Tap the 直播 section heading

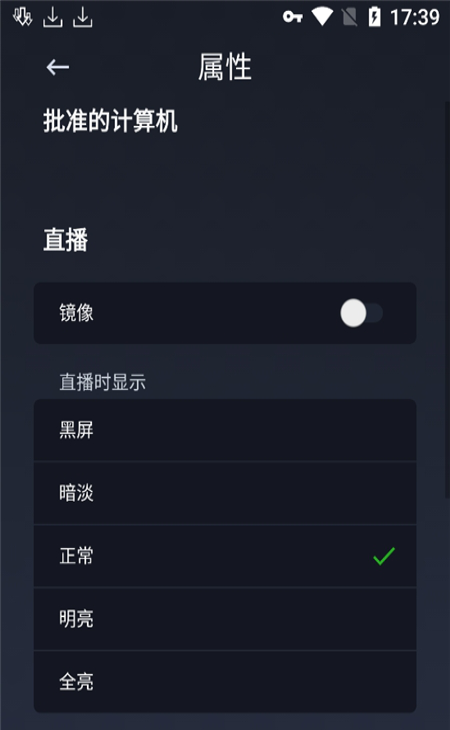pos(66,240)
